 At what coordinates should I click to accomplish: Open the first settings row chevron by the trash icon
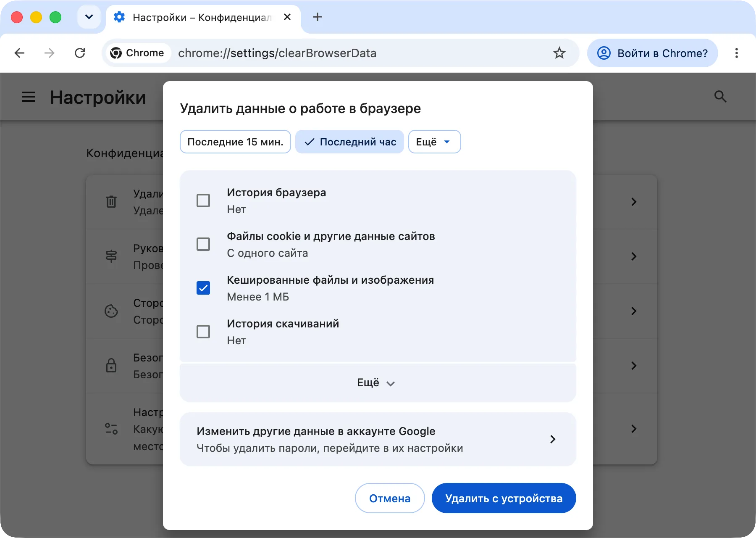[x=634, y=202]
